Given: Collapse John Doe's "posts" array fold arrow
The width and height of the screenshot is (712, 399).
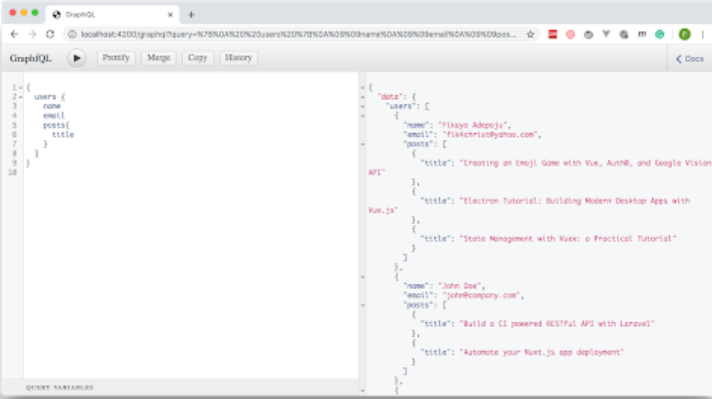Looking at the screenshot, I should (362, 305).
